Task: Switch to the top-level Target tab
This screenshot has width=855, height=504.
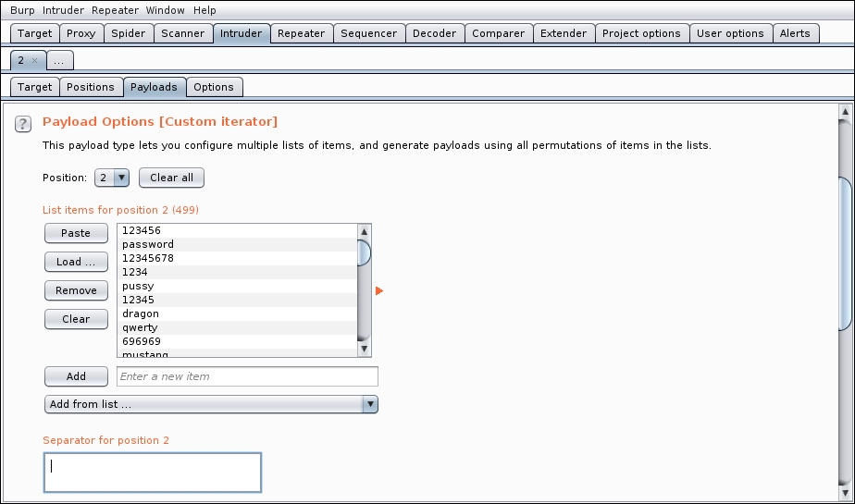Action: coord(35,33)
